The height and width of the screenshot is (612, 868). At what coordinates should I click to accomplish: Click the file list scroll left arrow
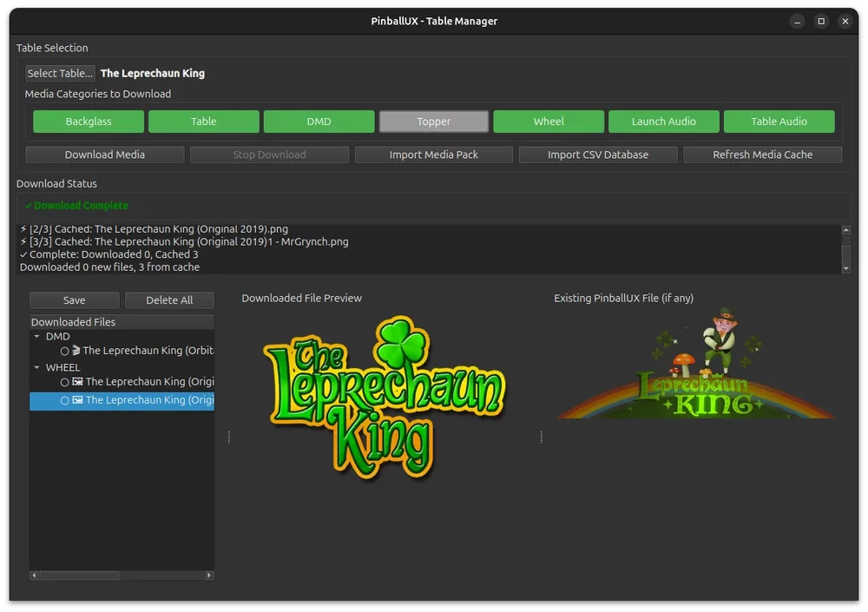pos(35,576)
